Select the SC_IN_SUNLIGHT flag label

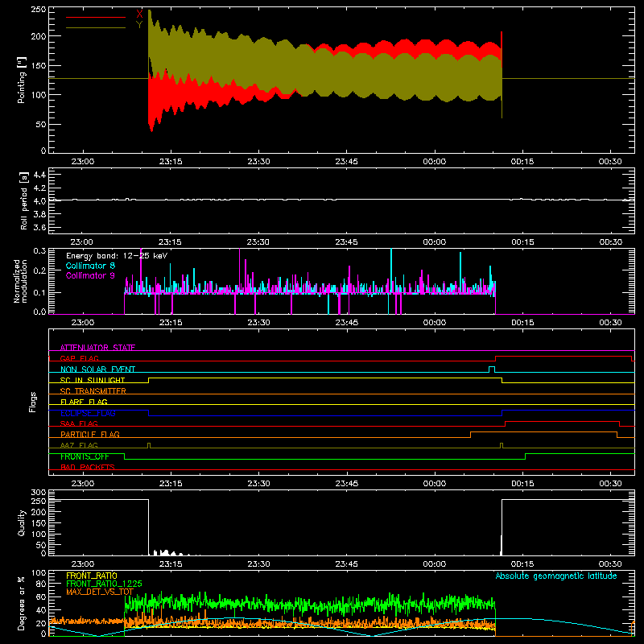93,380
